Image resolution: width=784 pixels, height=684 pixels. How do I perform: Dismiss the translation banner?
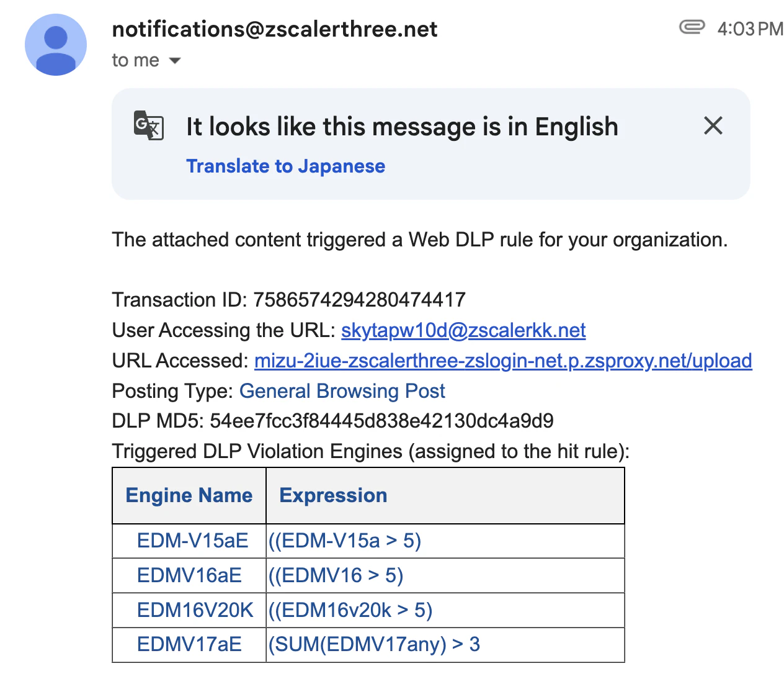713,125
